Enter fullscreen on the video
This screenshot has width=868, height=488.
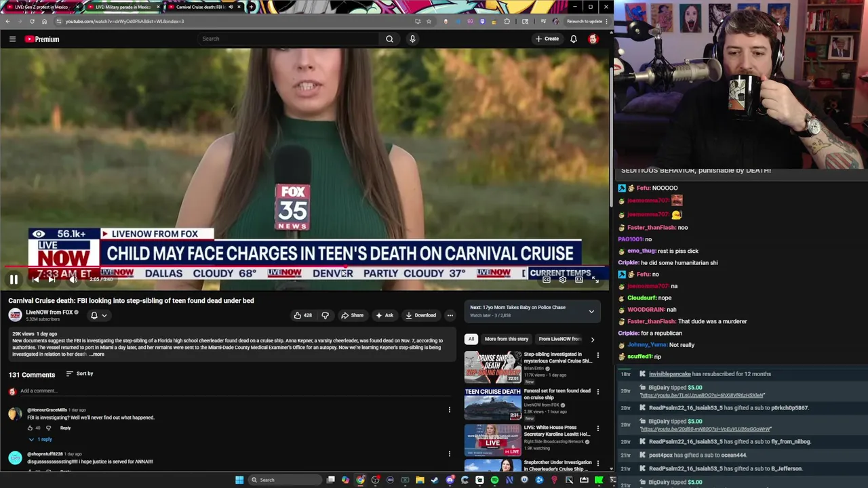pos(595,279)
